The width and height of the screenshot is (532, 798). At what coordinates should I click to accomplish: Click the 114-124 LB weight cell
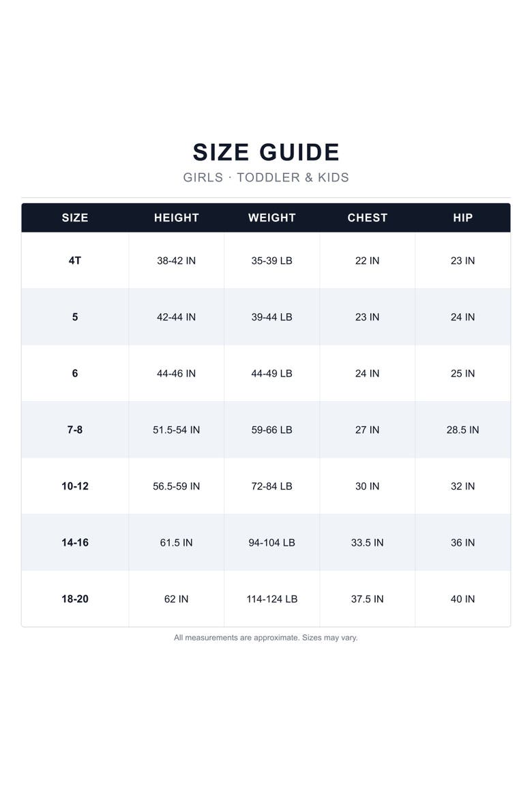[272, 599]
